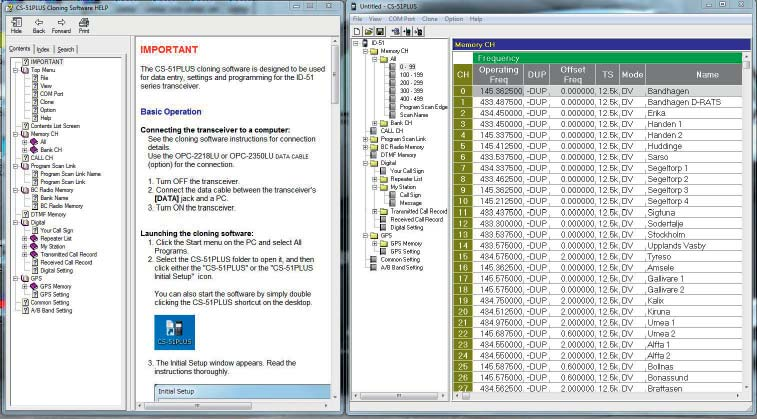
Task: Click the ID-51 transceiver icon in tree
Action: click(x=366, y=43)
